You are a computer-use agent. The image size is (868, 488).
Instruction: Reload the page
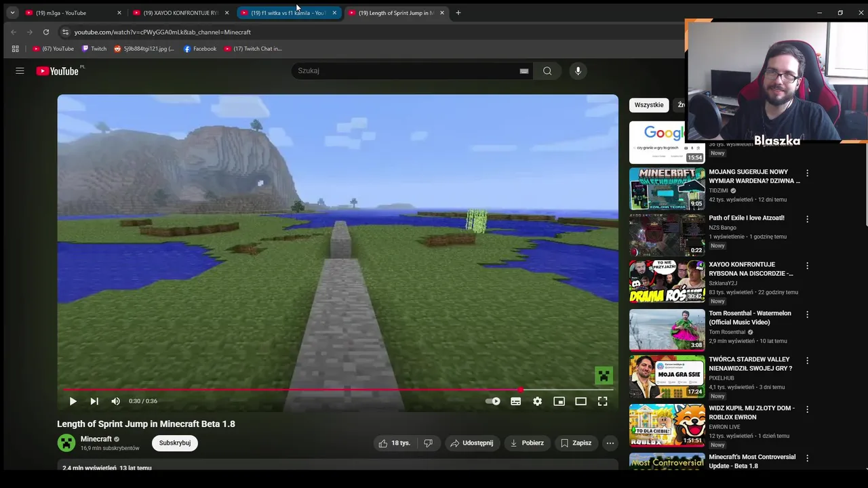45,32
